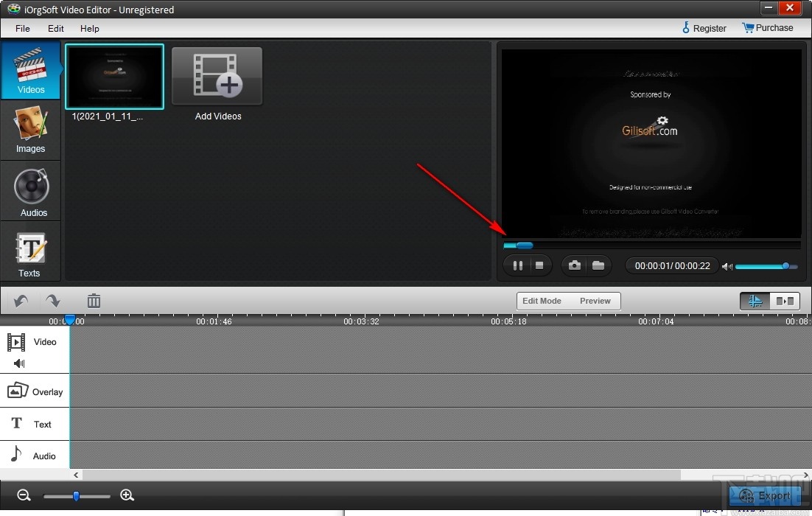Viewport: 812px width, 516px height.
Task: Switch to the Audios panel
Action: tap(30, 192)
